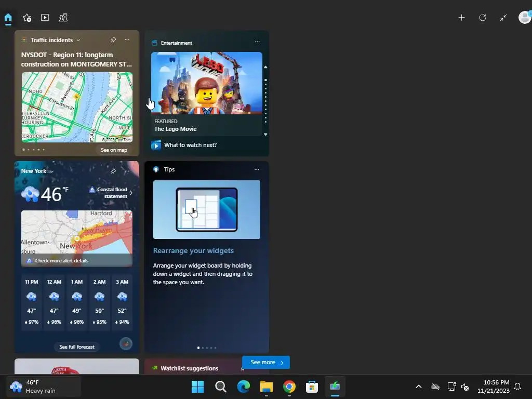Pin the weather widget
The image size is (532, 399).
pyautogui.click(x=113, y=171)
